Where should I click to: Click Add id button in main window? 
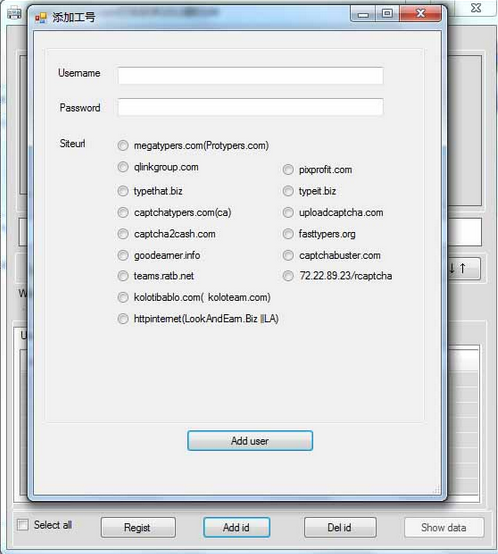coord(237,528)
